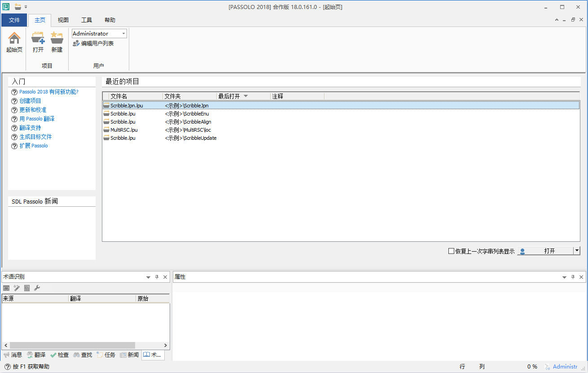This screenshot has height=373, width=588.
Task: Open the 属性 panel options dropdown arrow
Action: 565,277
